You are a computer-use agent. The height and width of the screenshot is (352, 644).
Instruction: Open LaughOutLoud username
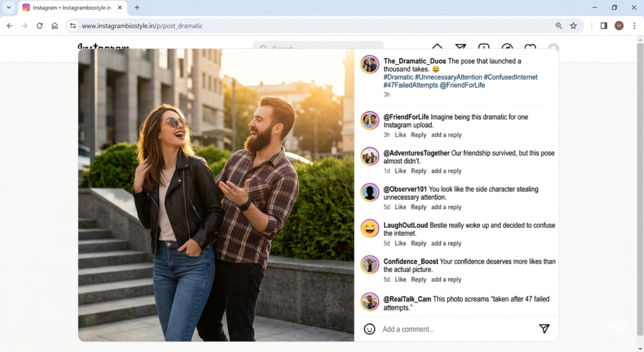point(406,225)
